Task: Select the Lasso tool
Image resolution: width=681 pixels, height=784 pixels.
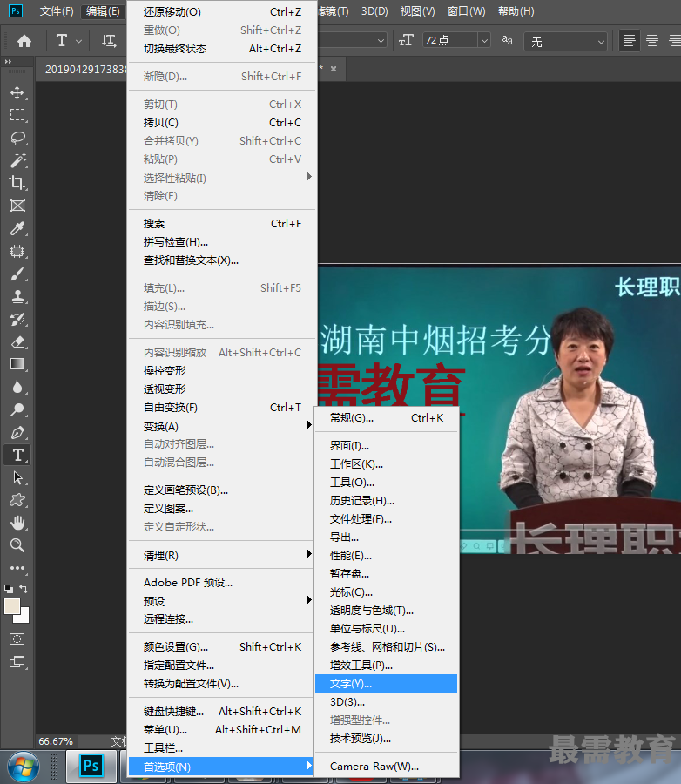Action: 17,138
